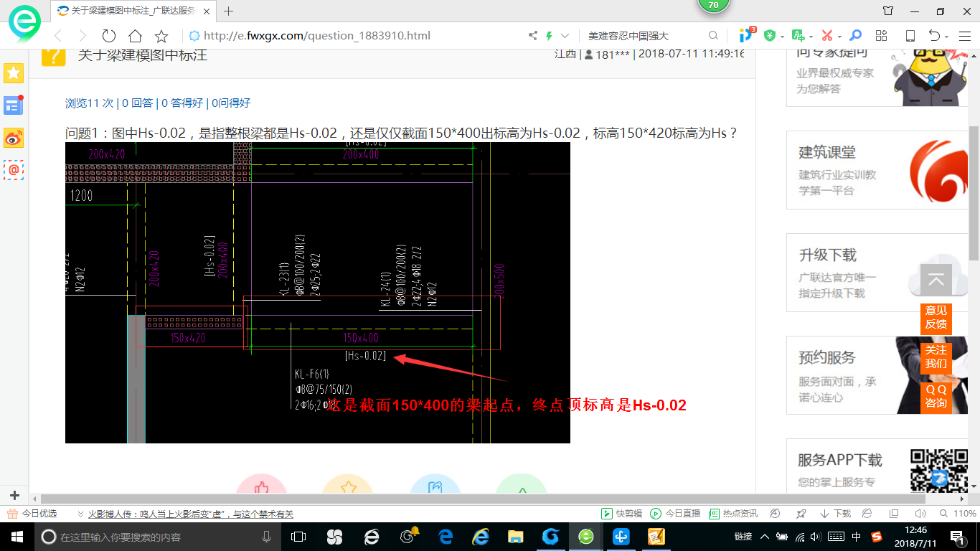Add a sidebar app with the plus icon
The height and width of the screenshot is (551, 980).
[14, 495]
